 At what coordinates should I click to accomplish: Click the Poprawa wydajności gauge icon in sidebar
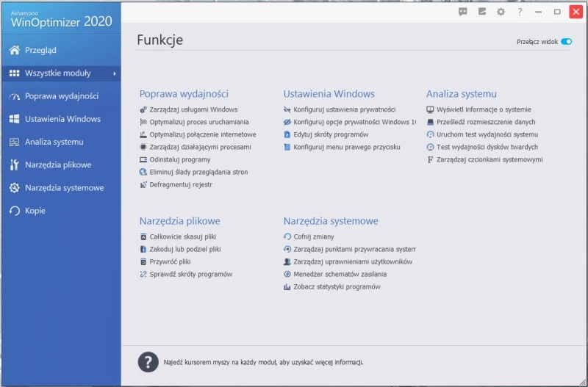click(14, 96)
